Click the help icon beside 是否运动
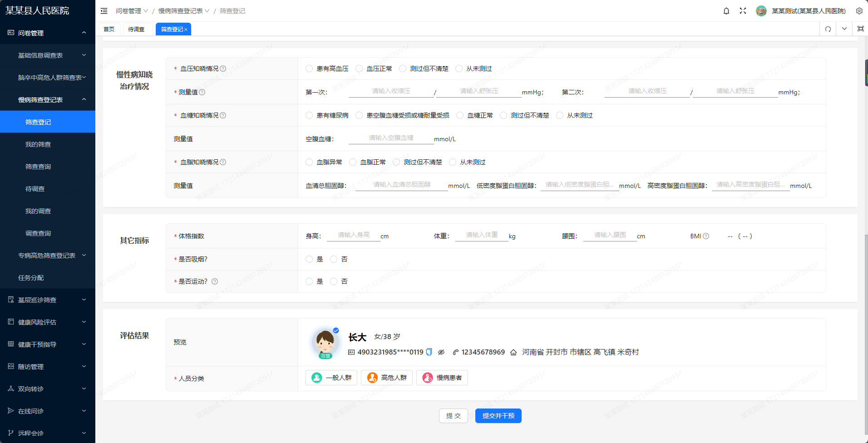Screen dimensions: 868x443 215,281
